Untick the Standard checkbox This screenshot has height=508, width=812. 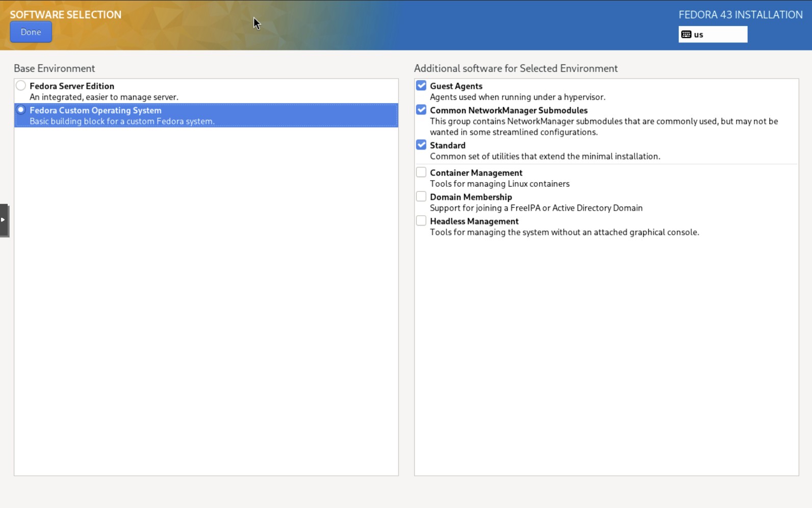(421, 145)
